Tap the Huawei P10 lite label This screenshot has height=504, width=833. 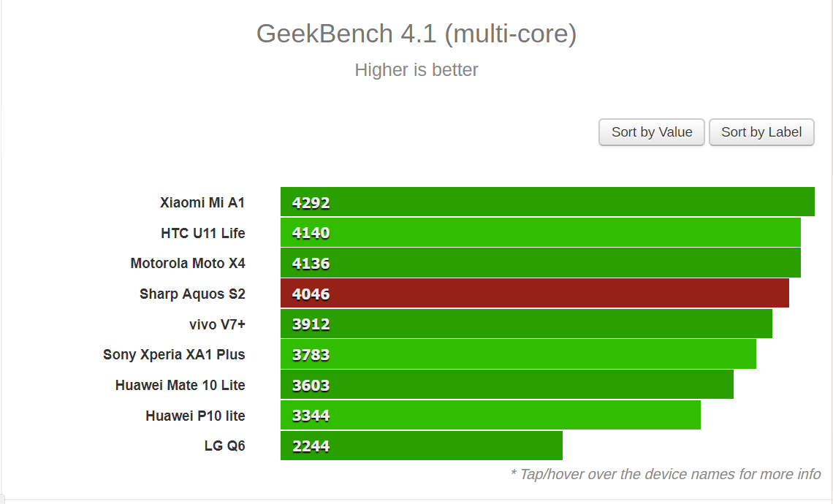(x=195, y=416)
